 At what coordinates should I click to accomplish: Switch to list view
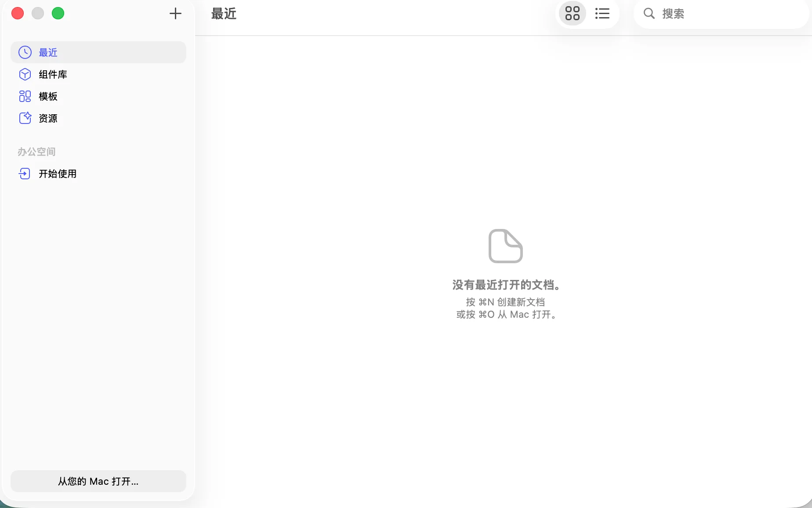(x=602, y=14)
